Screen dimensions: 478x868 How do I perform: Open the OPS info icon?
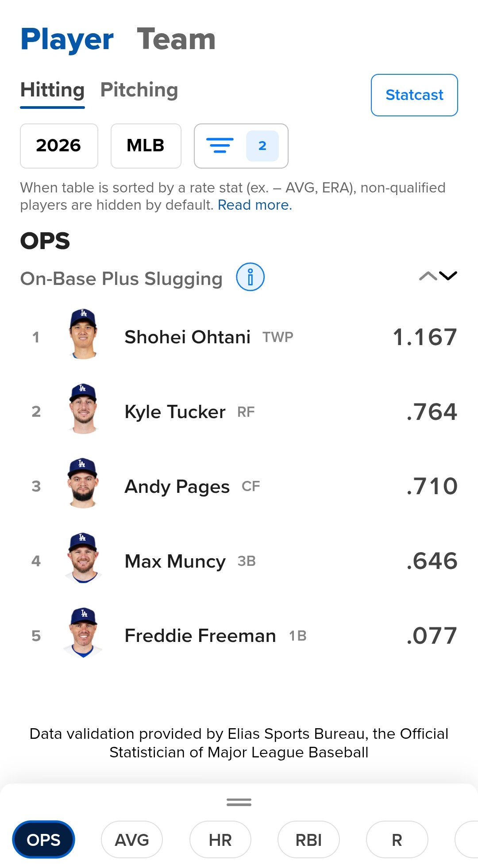pyautogui.click(x=250, y=277)
